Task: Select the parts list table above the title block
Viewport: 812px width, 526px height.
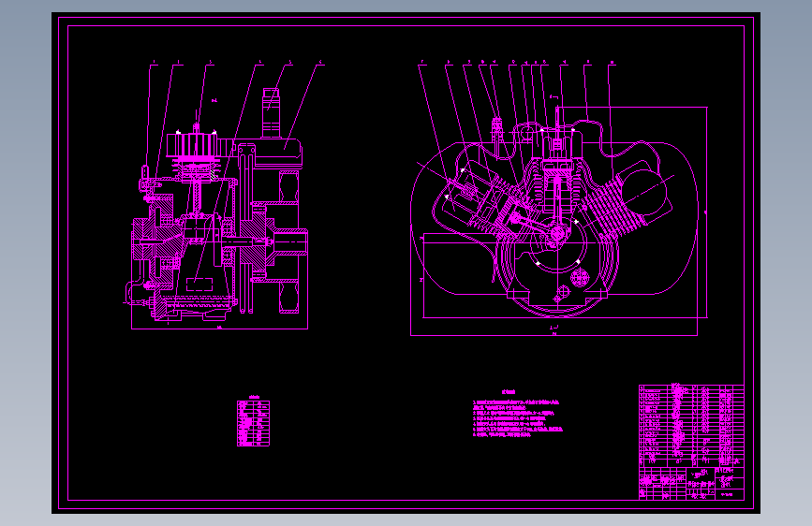Action: point(692,425)
